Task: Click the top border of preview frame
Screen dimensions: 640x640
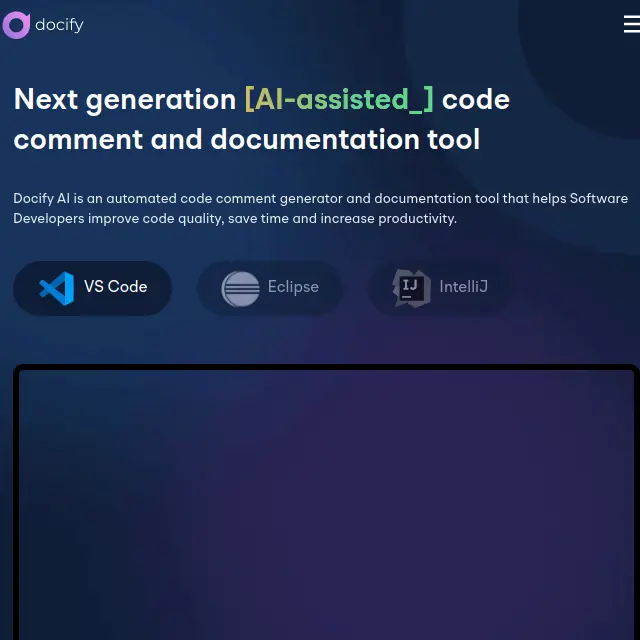Action: coord(325,368)
